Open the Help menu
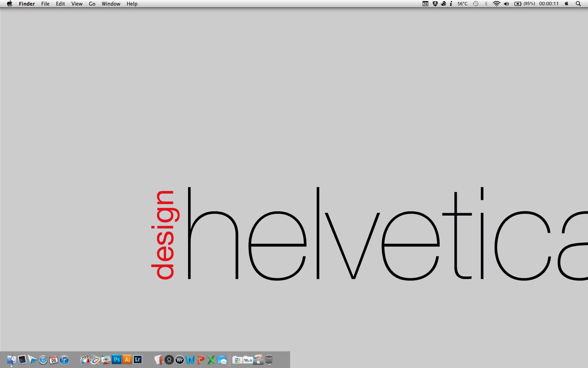This screenshot has height=368, width=588. point(132,4)
